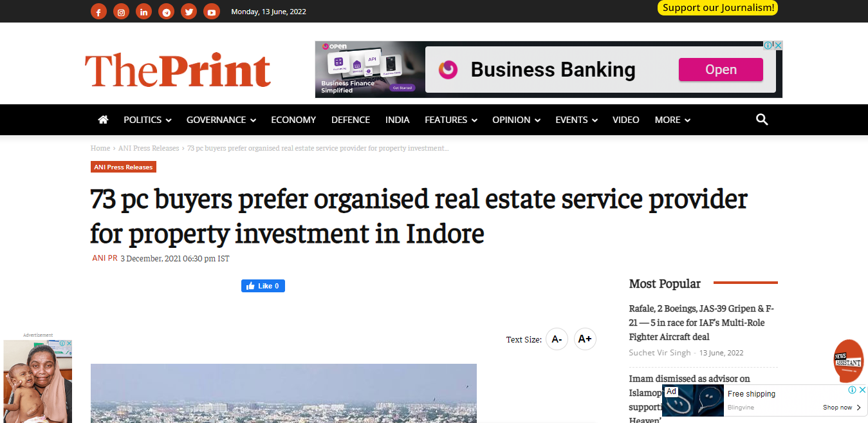This screenshot has height=423, width=868.
Task: Expand the Politics dropdown menu
Action: tap(147, 120)
